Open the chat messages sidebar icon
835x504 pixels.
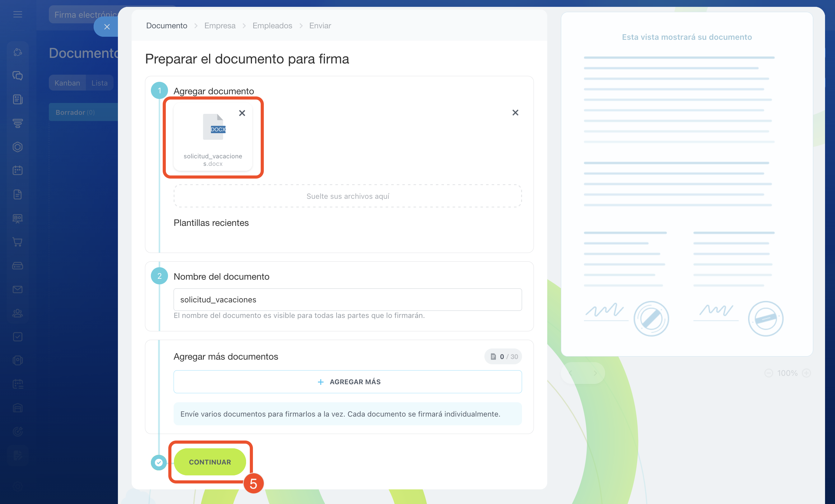[x=18, y=76]
